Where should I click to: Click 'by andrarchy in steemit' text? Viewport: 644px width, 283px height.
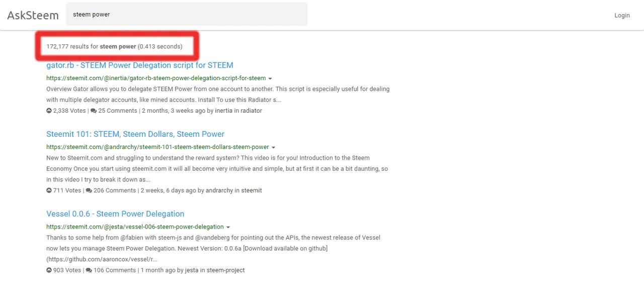coord(230,190)
